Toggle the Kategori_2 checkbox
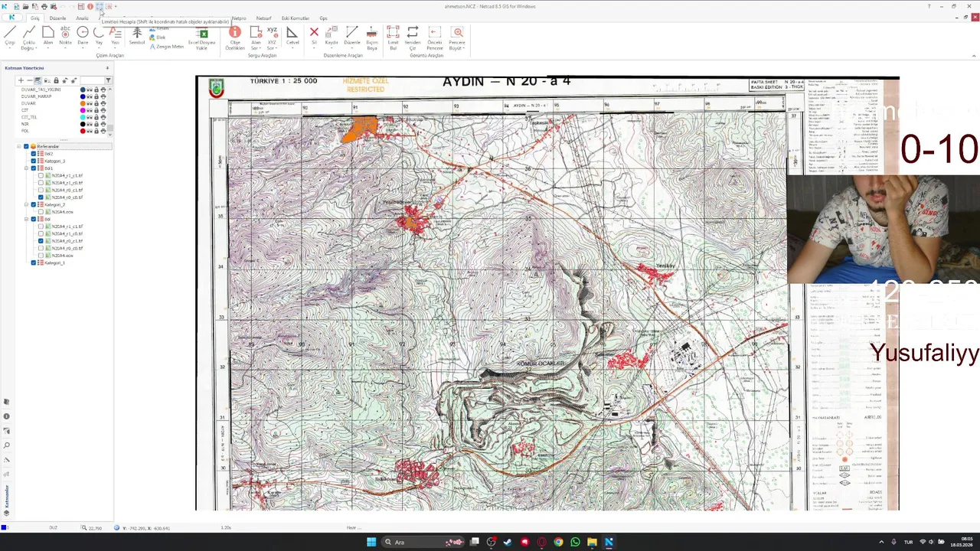 [34, 204]
